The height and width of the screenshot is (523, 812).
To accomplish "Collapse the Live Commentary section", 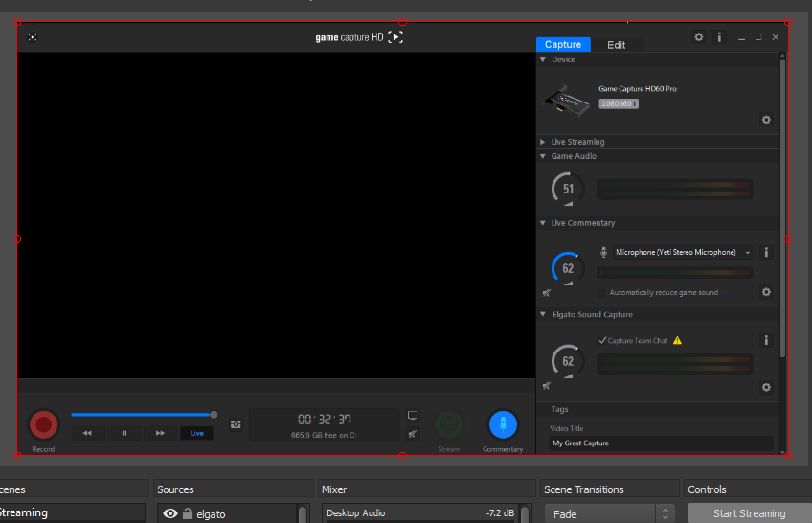I will 543,223.
